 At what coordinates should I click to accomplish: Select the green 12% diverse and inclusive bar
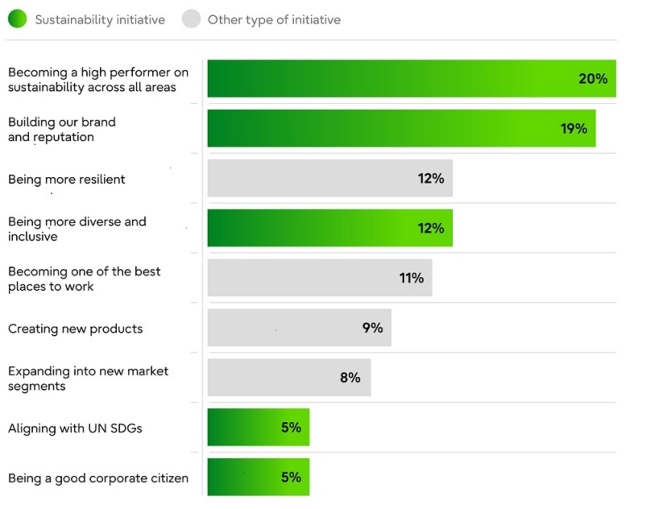329,228
